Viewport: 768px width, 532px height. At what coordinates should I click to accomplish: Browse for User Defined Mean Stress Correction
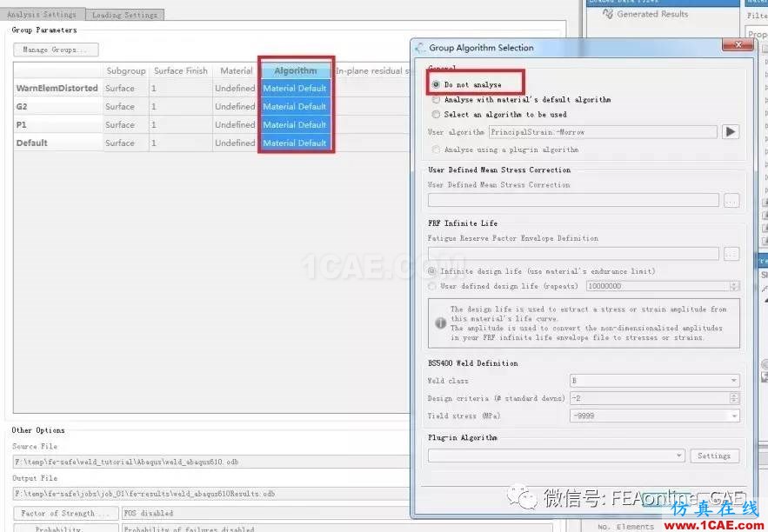click(731, 200)
